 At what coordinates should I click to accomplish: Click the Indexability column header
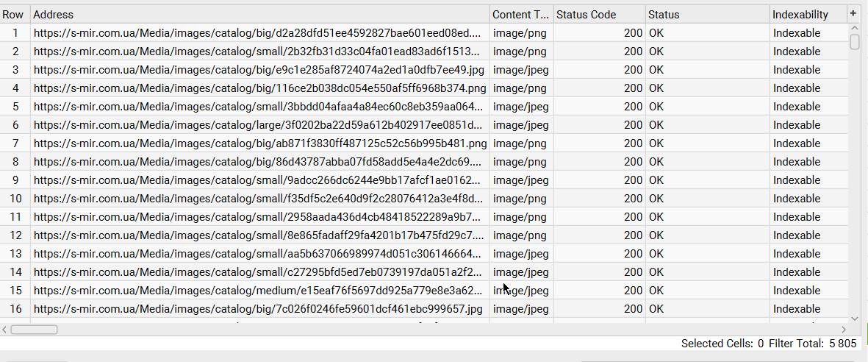coord(806,15)
